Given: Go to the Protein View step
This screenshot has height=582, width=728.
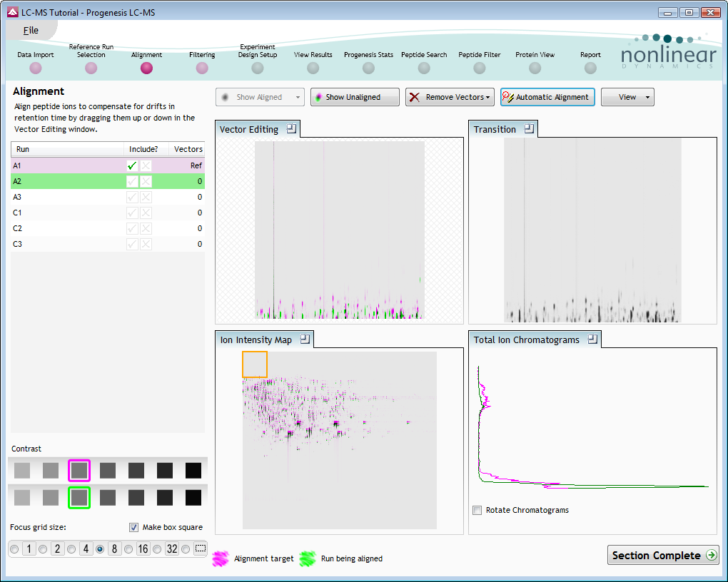Looking at the screenshot, I should (x=535, y=68).
